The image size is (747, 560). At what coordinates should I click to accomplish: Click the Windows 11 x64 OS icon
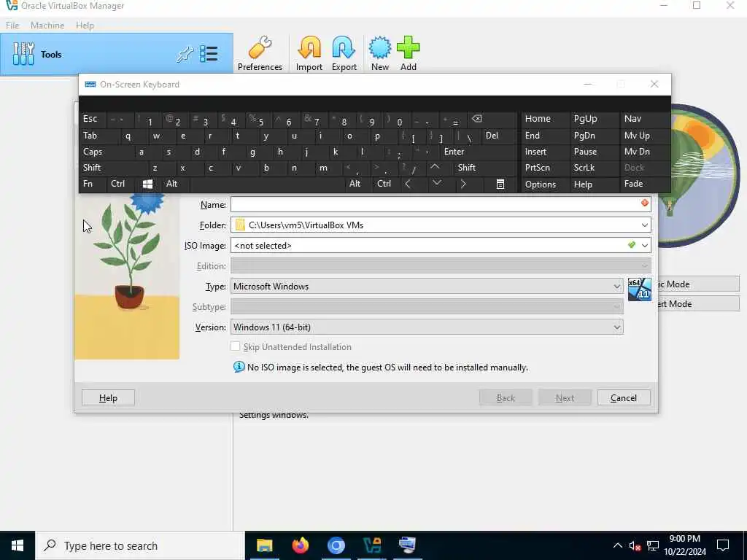coord(639,289)
